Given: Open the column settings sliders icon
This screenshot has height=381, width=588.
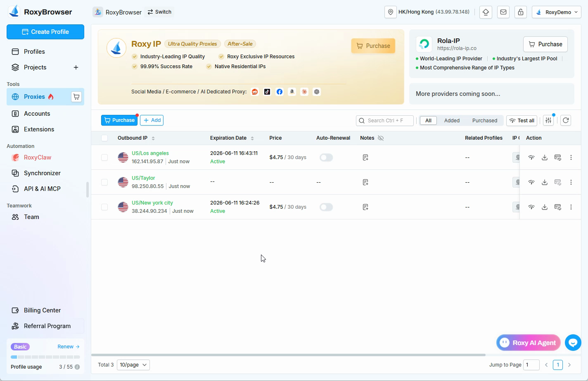Looking at the screenshot, I should pos(548,120).
